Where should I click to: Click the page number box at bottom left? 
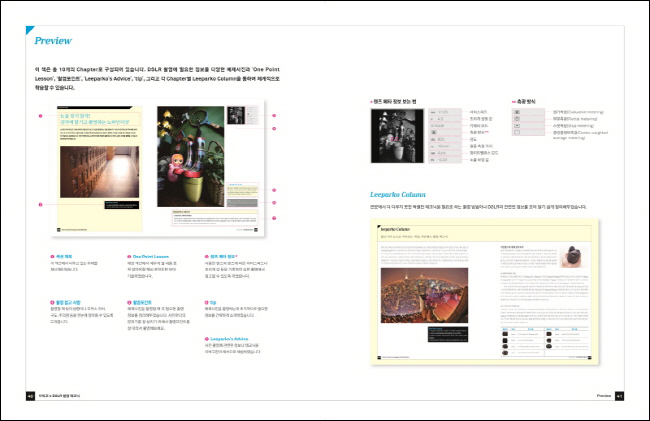click(31, 397)
